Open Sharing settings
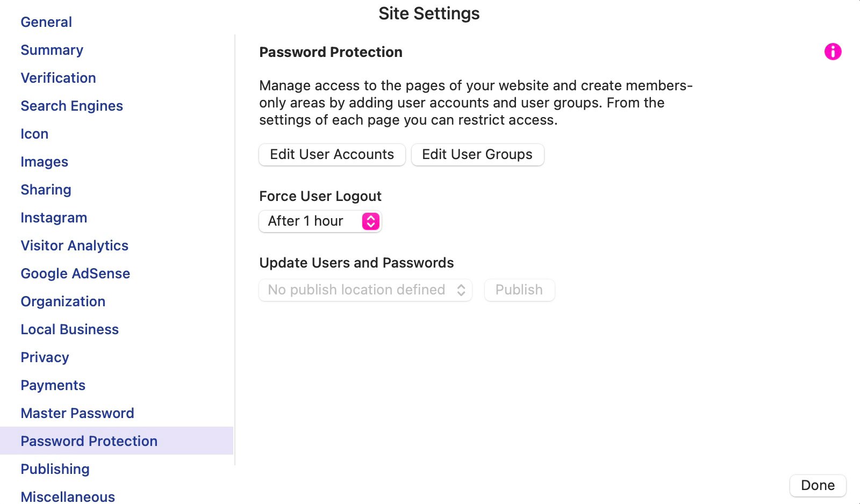This screenshot has height=504, width=860. (46, 190)
